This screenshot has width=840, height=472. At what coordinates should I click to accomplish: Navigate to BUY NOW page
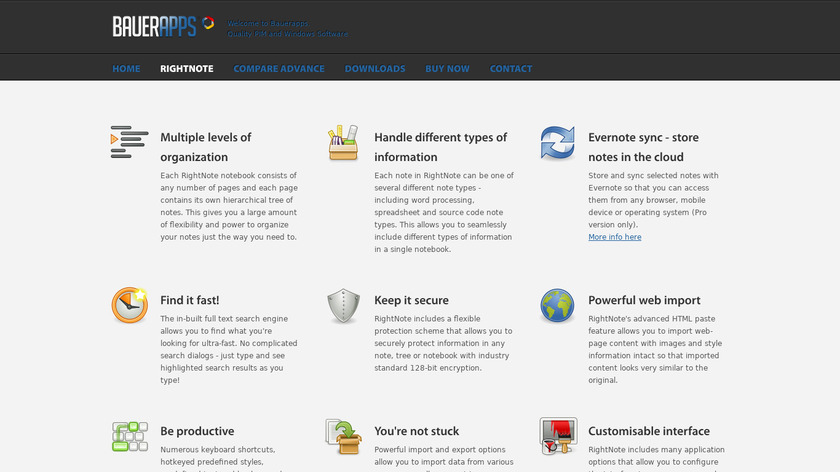[x=447, y=69]
